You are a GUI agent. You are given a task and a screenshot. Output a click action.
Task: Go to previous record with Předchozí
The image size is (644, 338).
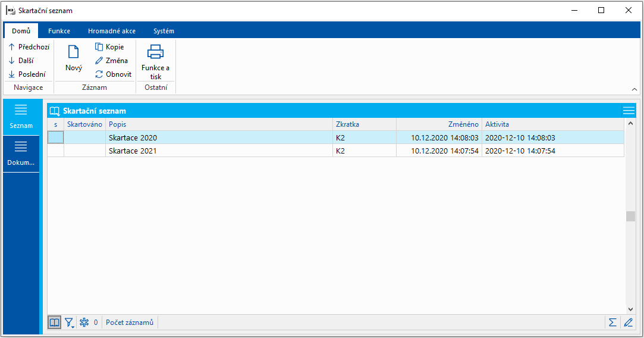(x=29, y=47)
